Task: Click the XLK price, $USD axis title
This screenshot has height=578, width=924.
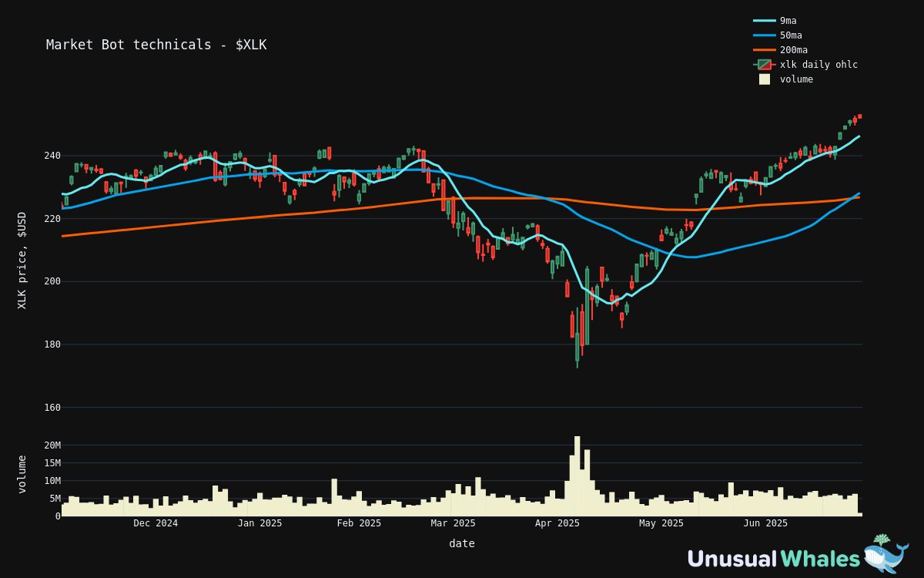Action: click(22, 260)
